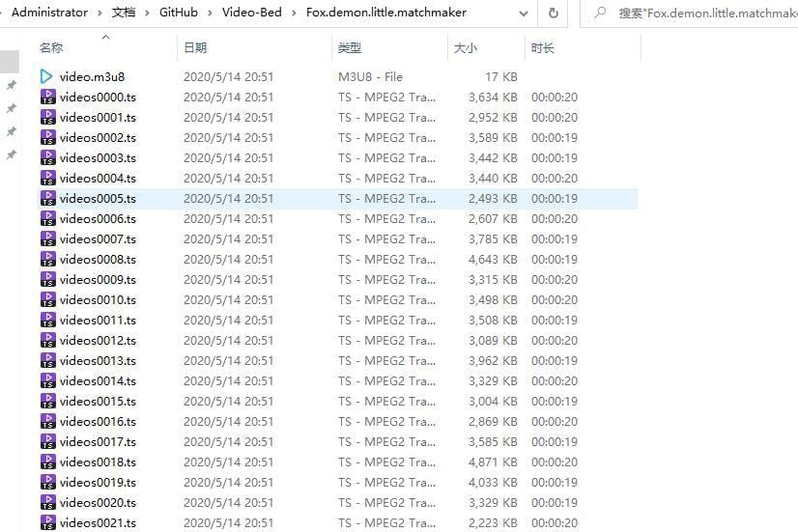Click the search magnifier icon
Image resolution: width=798 pixels, height=532 pixels.
pos(600,13)
